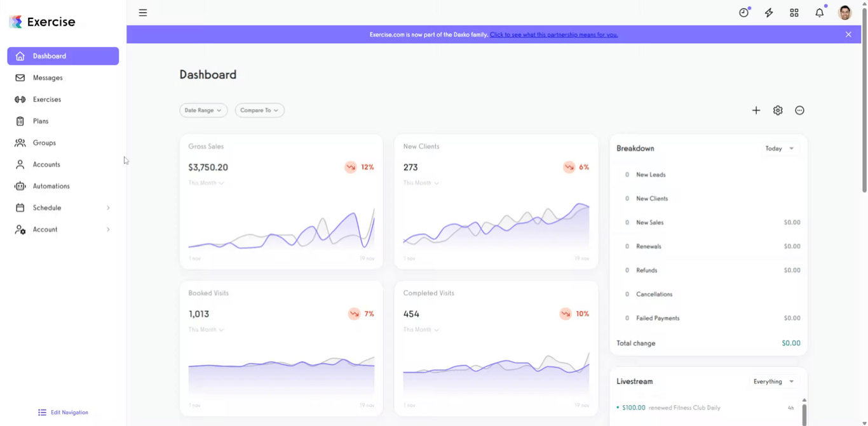
Task: Add a widget with the plus icon
Action: [x=756, y=110]
